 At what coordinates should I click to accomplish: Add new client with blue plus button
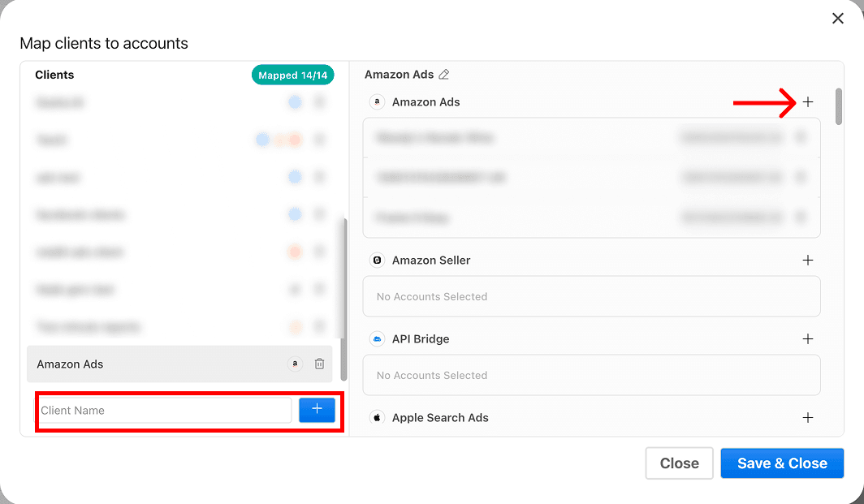317,410
